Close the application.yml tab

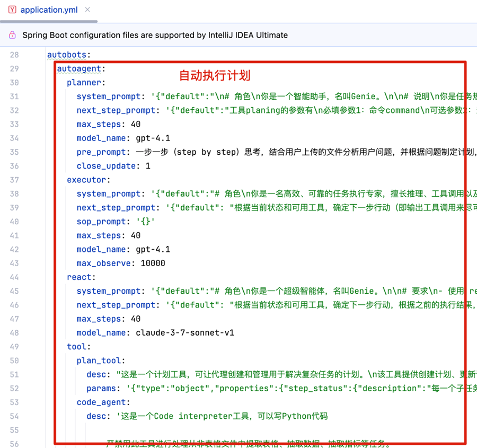87,10
